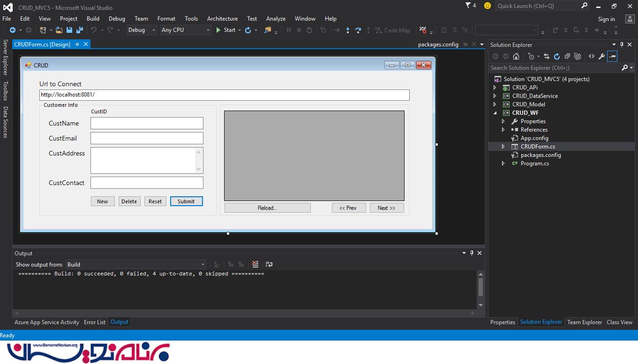Click the Home icon in Solution Explorer

(516, 56)
